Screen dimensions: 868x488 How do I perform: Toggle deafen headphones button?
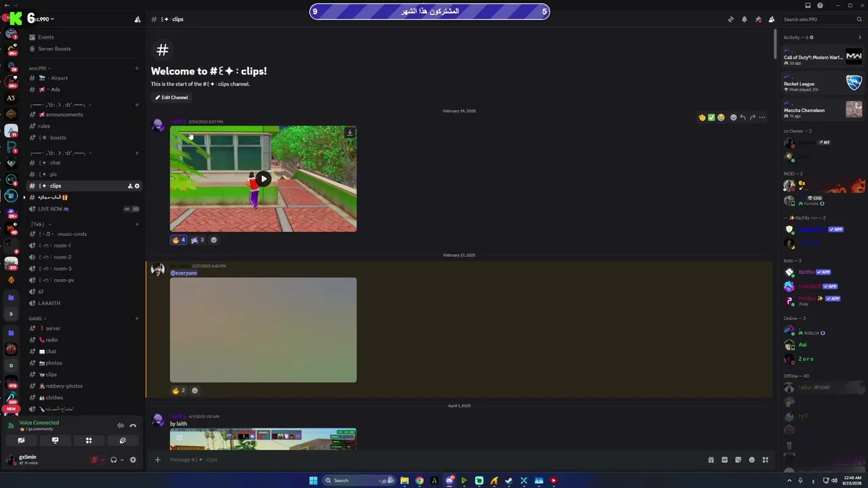[113, 460]
